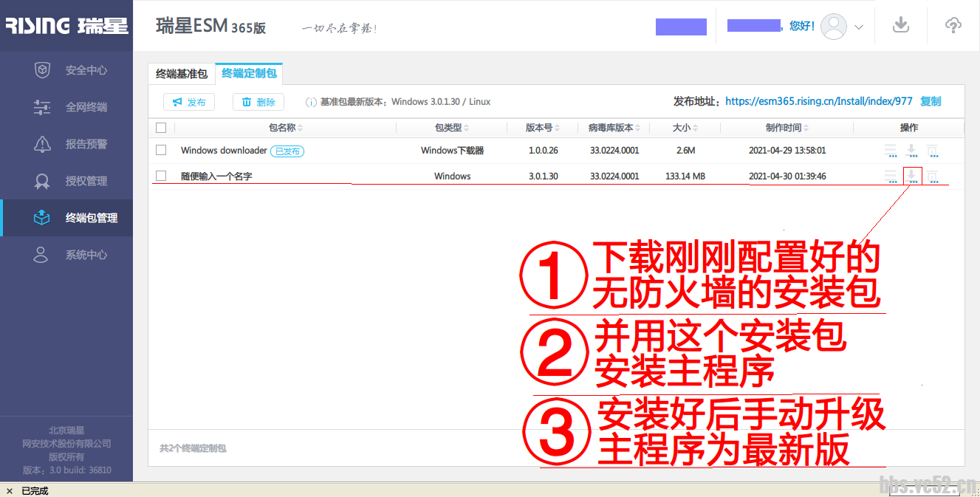The width and height of the screenshot is (980, 497).
Task: Click the Windows下载器 type cell
Action: tap(453, 151)
